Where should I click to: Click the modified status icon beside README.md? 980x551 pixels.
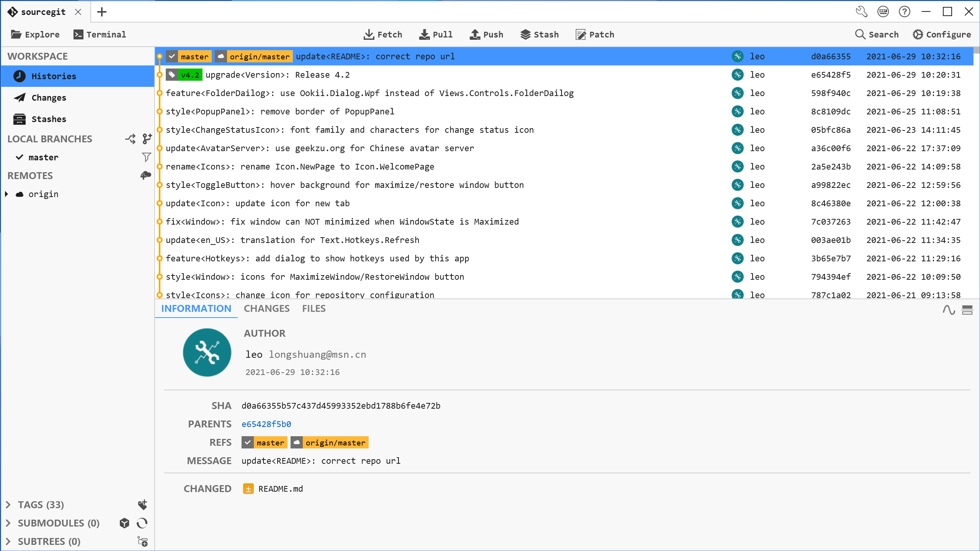(x=248, y=489)
